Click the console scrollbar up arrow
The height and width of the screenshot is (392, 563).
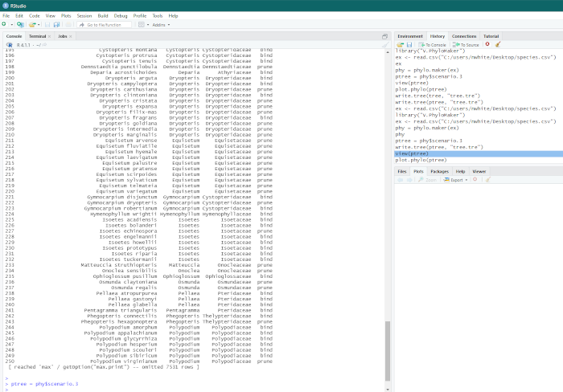click(388, 52)
